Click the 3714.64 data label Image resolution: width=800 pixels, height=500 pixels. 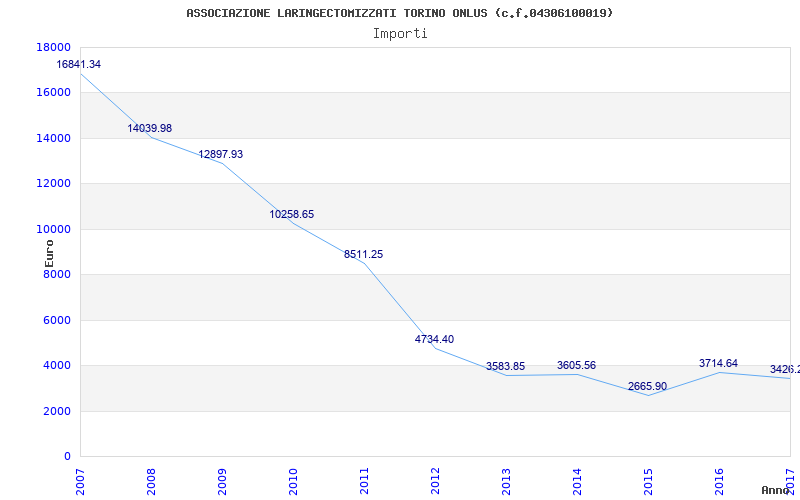click(718, 363)
